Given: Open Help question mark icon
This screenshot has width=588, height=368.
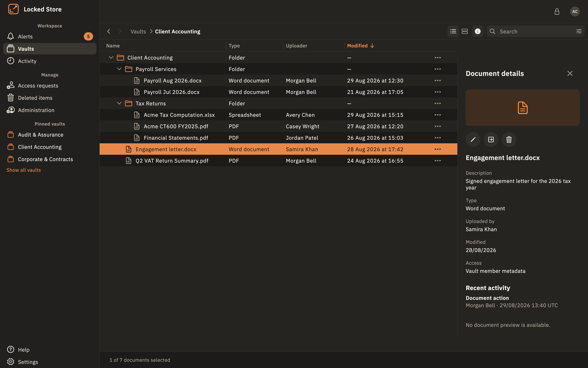Looking at the screenshot, I should tap(10, 349).
